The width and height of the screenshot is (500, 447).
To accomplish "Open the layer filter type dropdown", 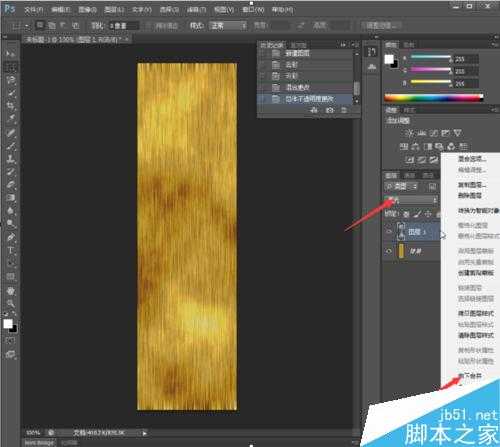I will [401, 186].
